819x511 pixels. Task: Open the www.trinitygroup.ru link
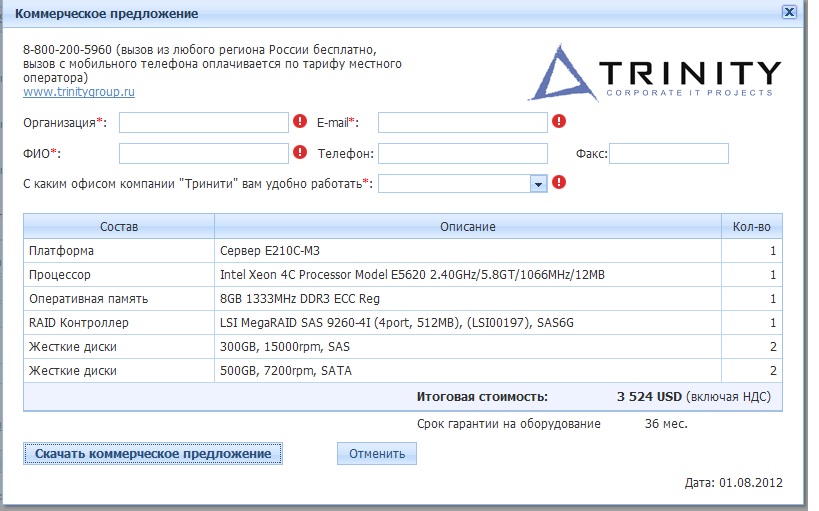point(79,91)
